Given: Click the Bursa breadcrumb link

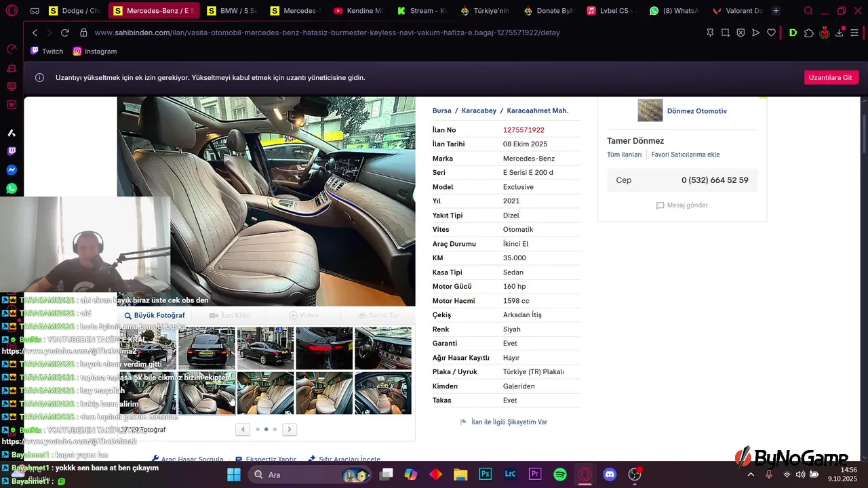Looking at the screenshot, I should pyautogui.click(x=442, y=110).
